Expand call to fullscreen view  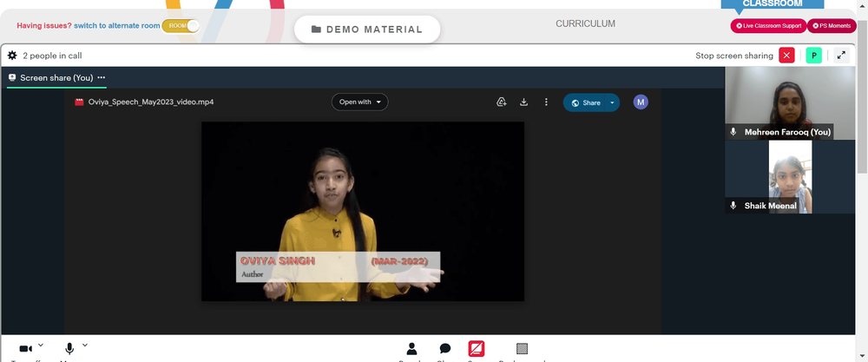coord(841,56)
